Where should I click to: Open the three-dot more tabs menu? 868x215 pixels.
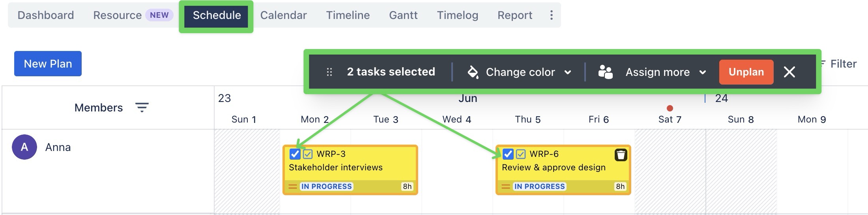(551, 15)
